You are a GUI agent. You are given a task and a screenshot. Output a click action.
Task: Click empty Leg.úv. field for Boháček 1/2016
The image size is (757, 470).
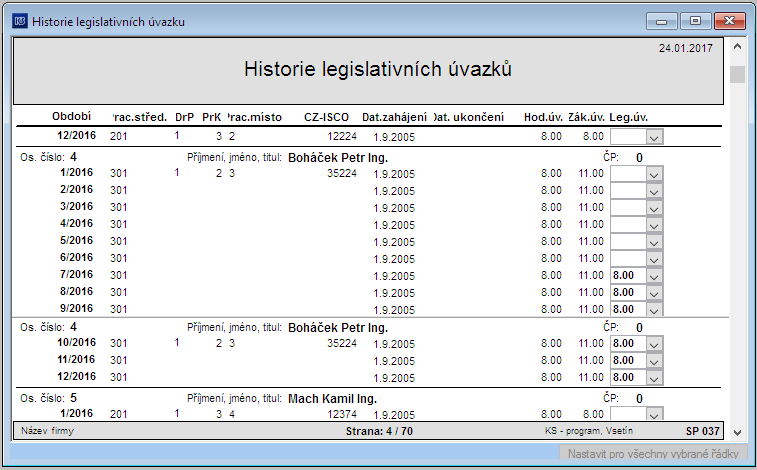(628, 174)
